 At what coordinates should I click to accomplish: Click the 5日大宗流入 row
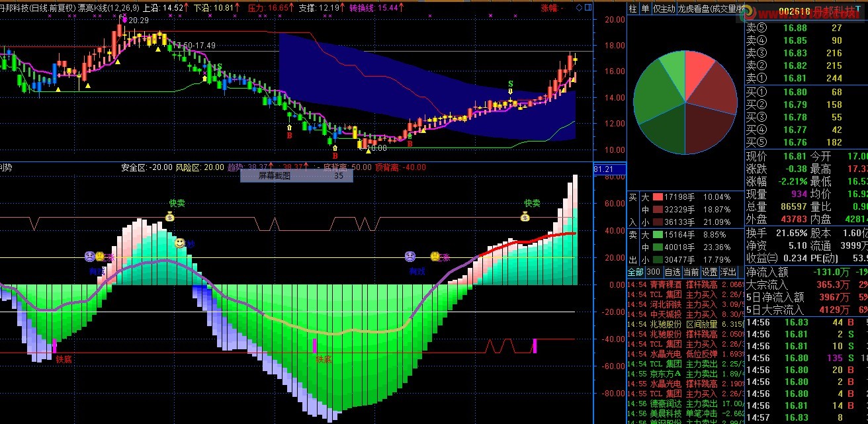tap(806, 310)
